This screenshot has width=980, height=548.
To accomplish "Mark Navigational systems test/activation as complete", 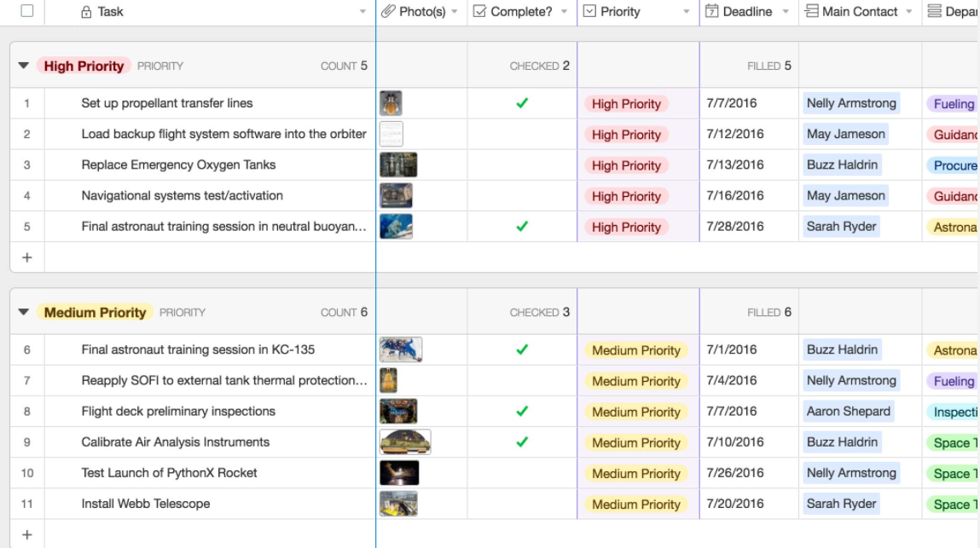I will pos(522,196).
